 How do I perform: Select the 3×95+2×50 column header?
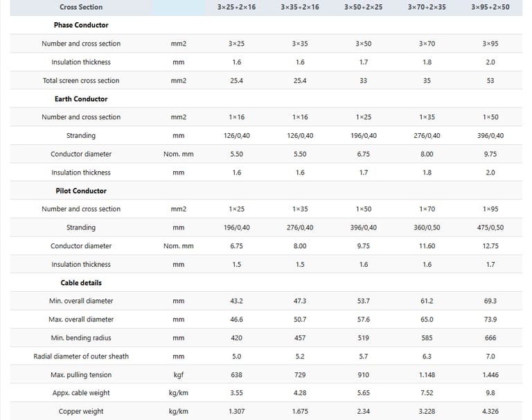[x=490, y=7]
